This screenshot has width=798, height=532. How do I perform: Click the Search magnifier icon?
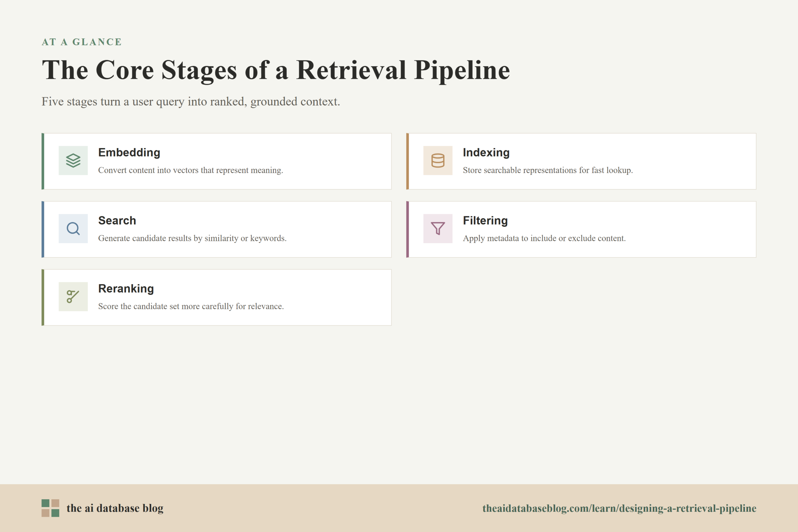coord(73,228)
